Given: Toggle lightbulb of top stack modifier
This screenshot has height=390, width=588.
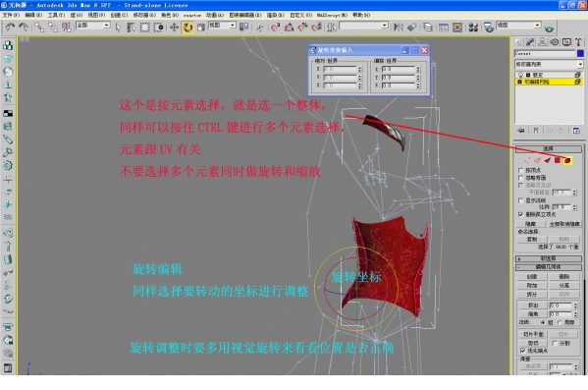Looking at the screenshot, I should [521, 75].
